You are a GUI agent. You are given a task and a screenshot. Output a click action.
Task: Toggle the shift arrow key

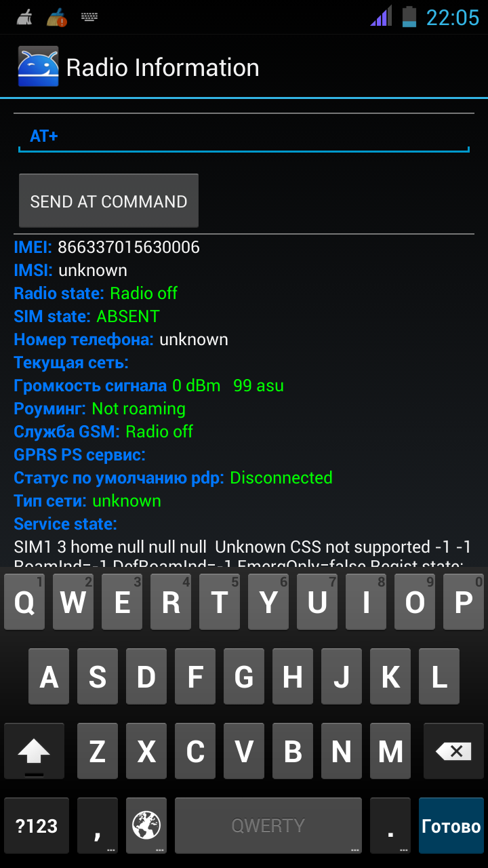pos(34,751)
